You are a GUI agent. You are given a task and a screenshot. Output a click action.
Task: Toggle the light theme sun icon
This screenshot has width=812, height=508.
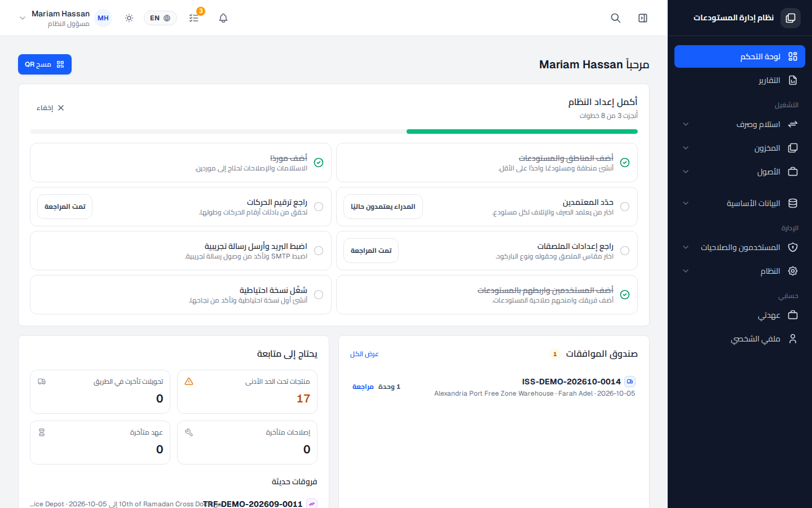pyautogui.click(x=129, y=18)
